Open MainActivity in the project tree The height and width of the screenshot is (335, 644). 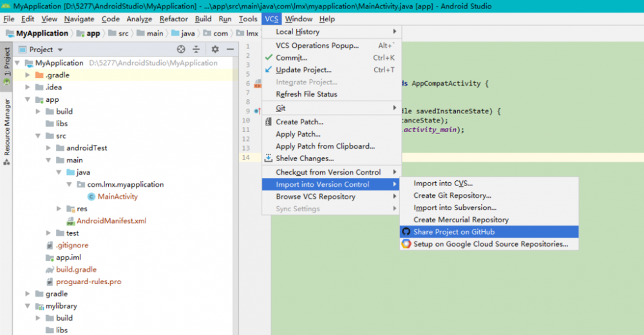pos(117,196)
